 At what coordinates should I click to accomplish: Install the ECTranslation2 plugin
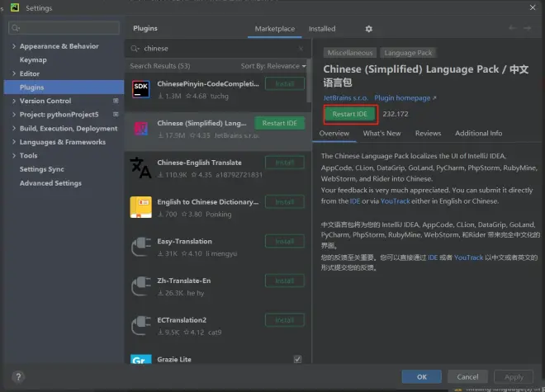pyautogui.click(x=285, y=320)
